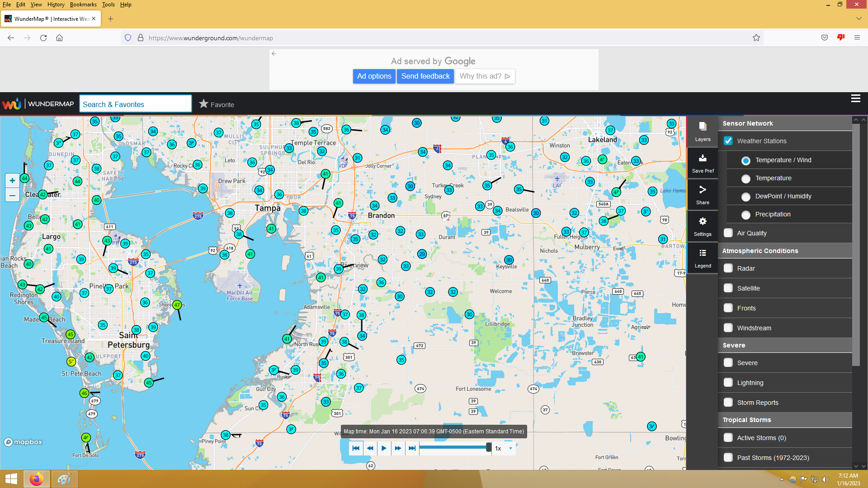Click the Search & Favorites input field
868x488 pixels.
(x=135, y=104)
